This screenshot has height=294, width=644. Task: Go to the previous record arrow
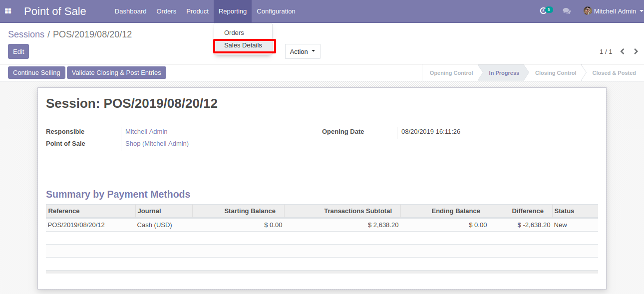click(623, 51)
